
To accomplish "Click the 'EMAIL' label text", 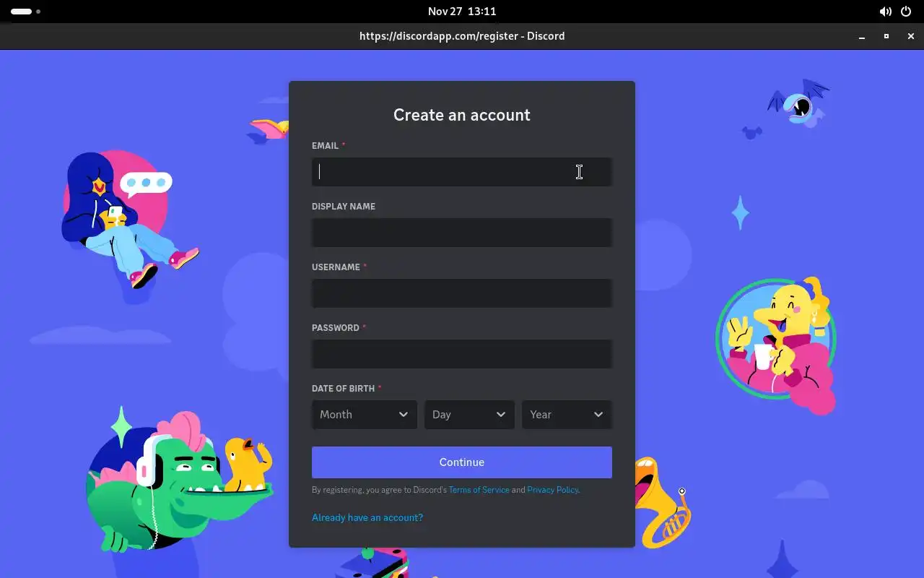I will click(325, 146).
